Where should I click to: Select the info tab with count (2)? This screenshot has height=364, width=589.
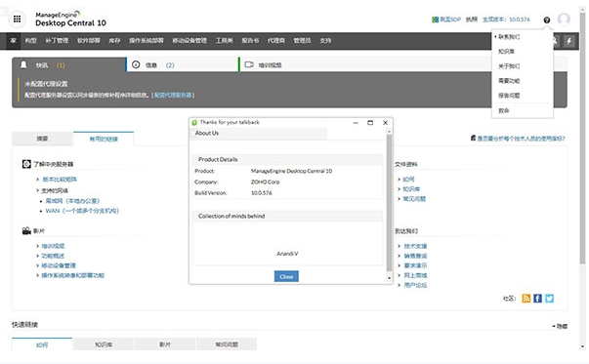[183, 65]
